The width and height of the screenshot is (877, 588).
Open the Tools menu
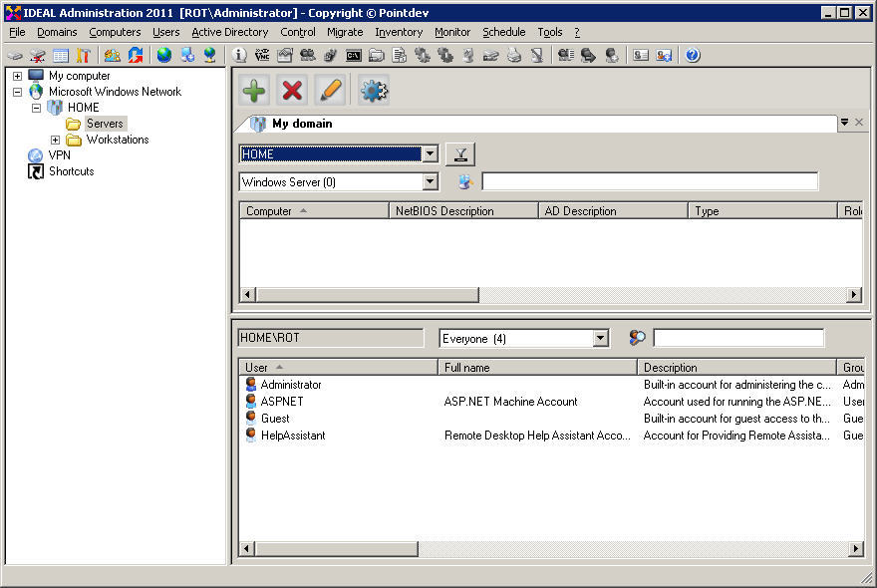click(550, 33)
